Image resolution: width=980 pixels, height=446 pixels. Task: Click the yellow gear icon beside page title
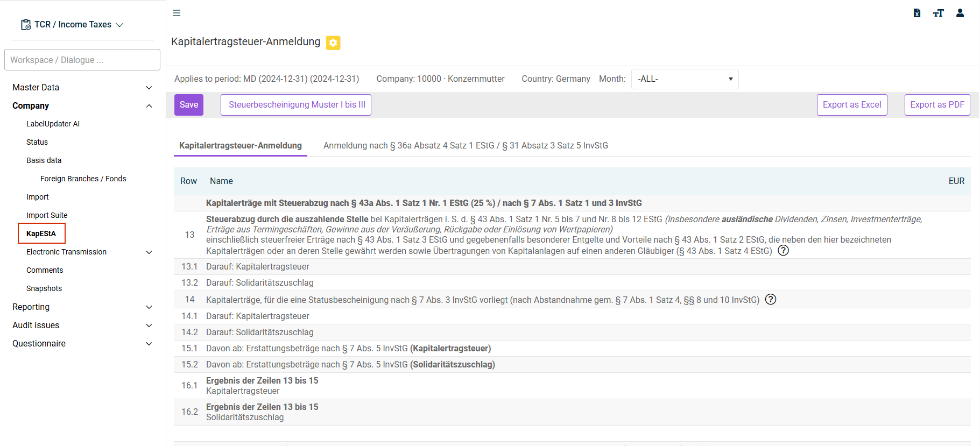point(333,43)
